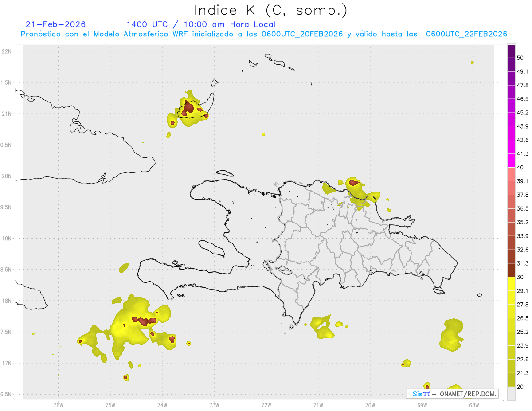
Task: Click the "74W" longitude label
Action: click(162, 405)
